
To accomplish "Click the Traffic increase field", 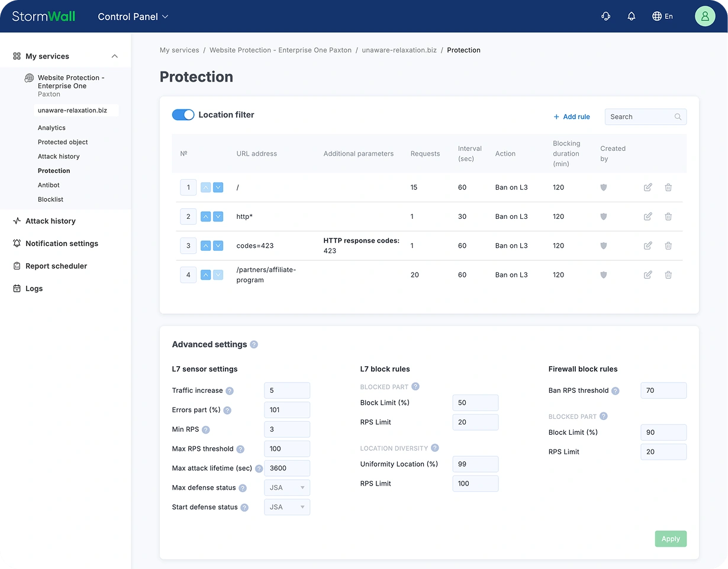I will click(x=287, y=390).
